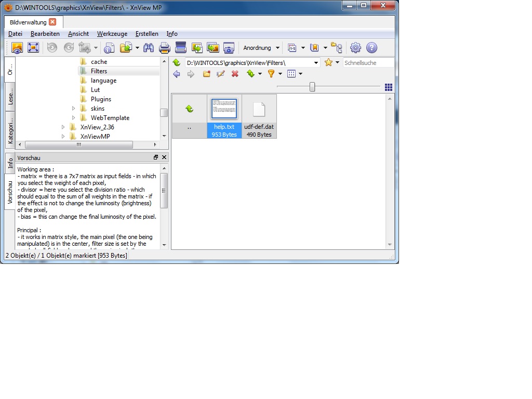Open the filter funnel dropdown arrow
Viewport: 532px width, 399px height.
[280, 74]
